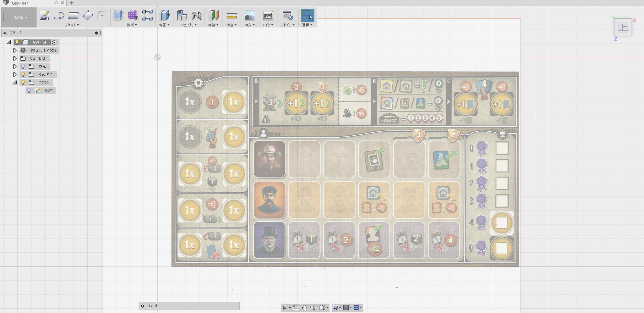
Task: Open the 検査 menu
Action: [232, 25]
